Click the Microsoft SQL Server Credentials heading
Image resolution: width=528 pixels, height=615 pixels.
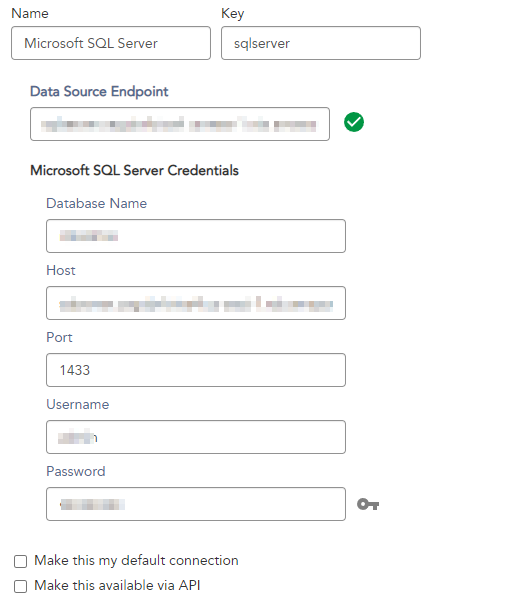click(135, 170)
